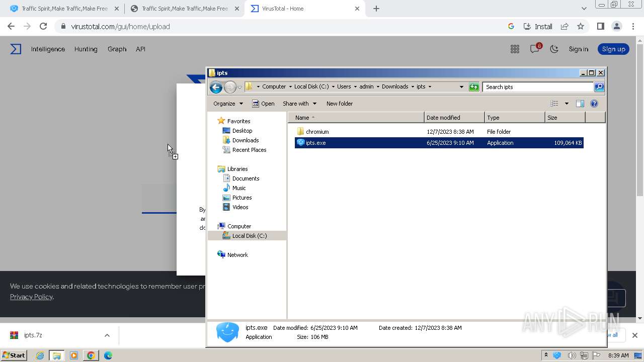This screenshot has width=644, height=362.
Task: Open the Organize dropdown menu
Action: click(228, 104)
